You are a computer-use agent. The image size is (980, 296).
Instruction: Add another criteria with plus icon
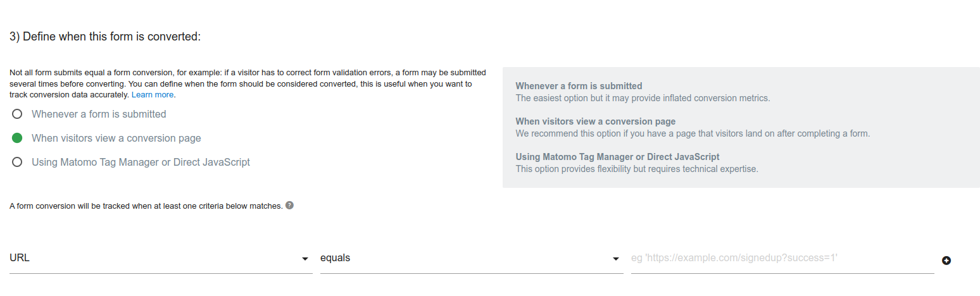pos(946,261)
